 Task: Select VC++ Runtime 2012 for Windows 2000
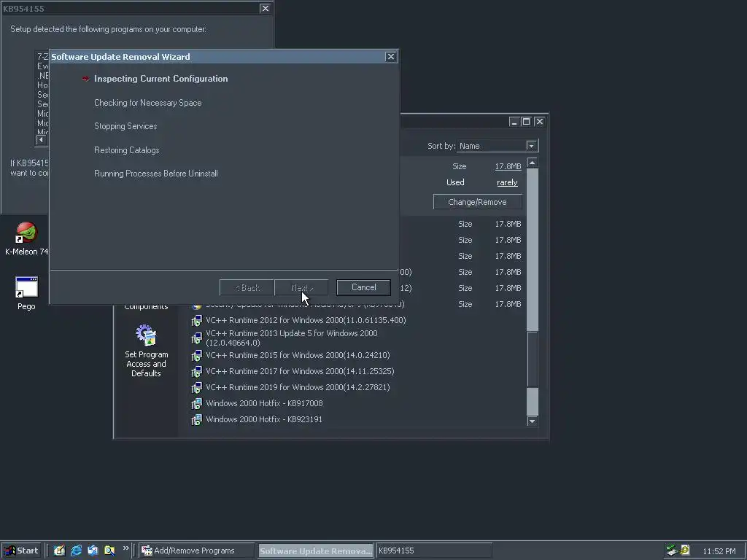point(306,320)
